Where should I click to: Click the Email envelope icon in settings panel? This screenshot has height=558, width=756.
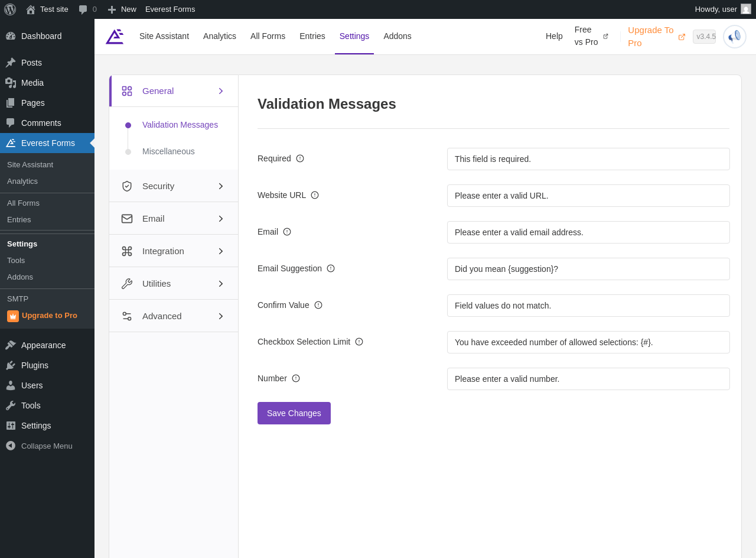click(x=127, y=219)
